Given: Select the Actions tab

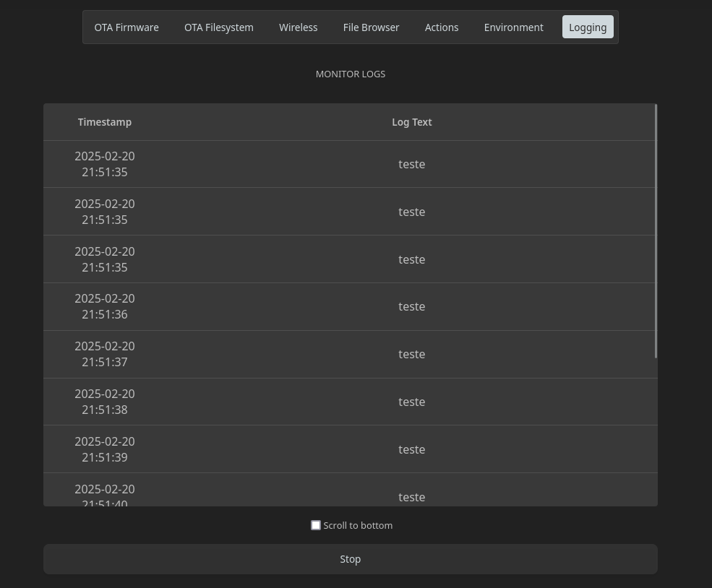Looking at the screenshot, I should (442, 27).
